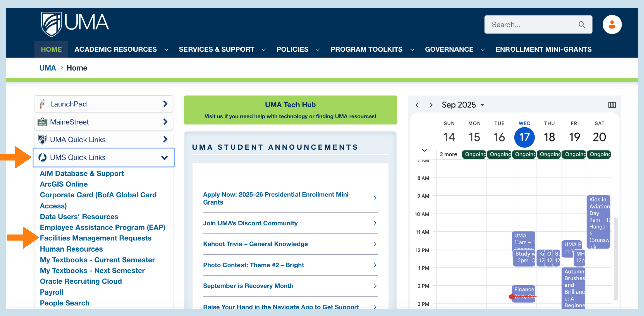Open the Join UMA's Discord Community announcement

[250, 223]
